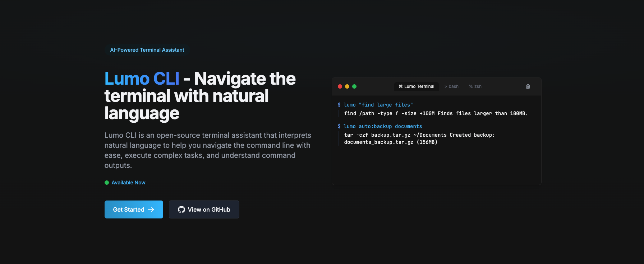Click the Get Started button
Viewport: 644px width, 264px height.
coord(134,209)
